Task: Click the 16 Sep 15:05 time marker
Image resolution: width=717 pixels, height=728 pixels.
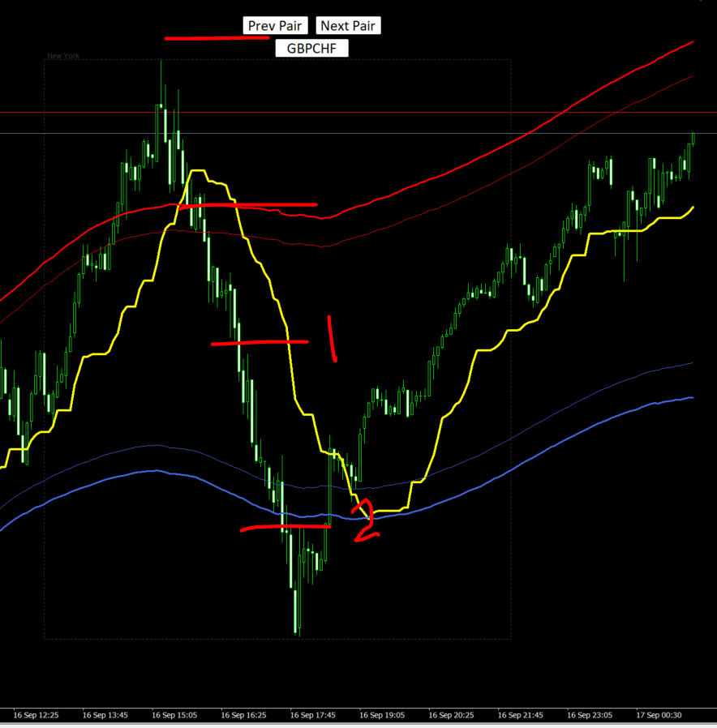Action: pos(174,716)
